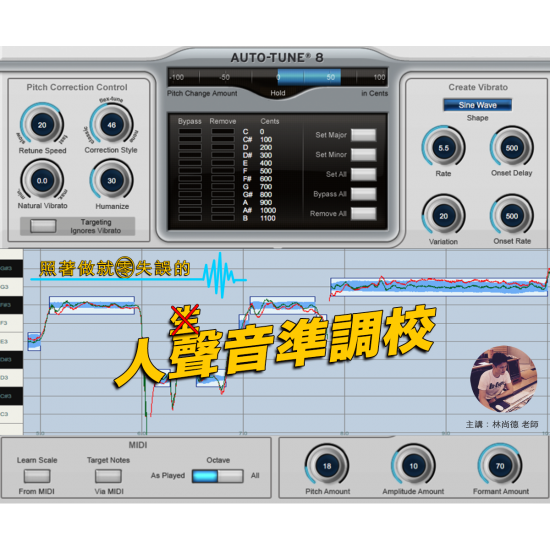Toggle Remove for note G#

point(223,194)
